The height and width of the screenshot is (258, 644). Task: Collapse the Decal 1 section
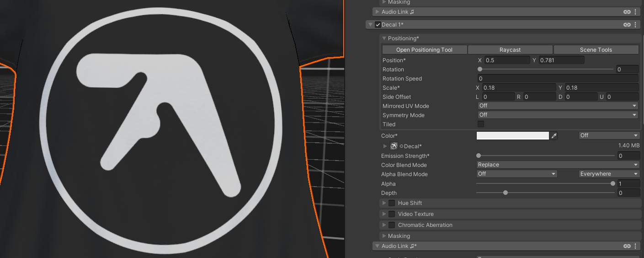370,25
